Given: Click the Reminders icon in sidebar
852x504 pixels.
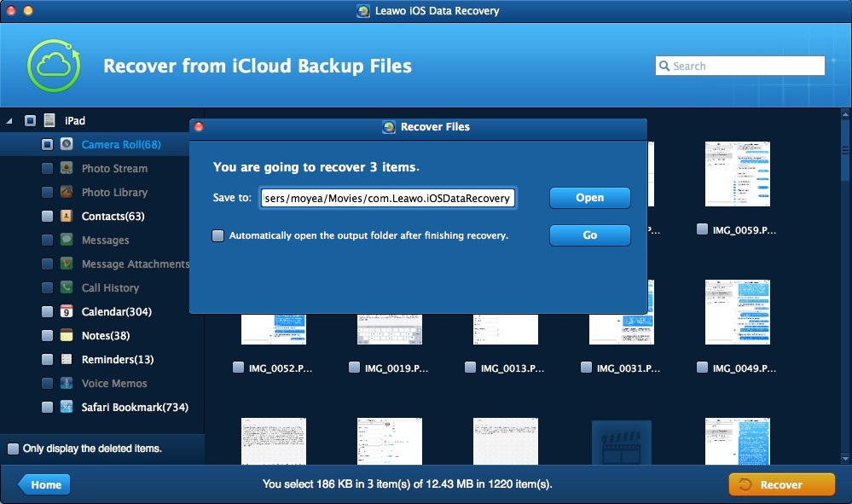Looking at the screenshot, I should 67,360.
